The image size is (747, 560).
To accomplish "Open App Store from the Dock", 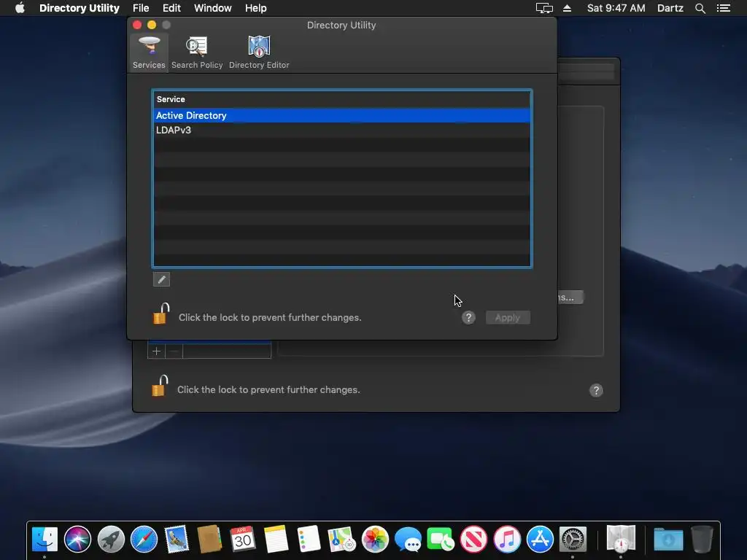I will pos(540,539).
